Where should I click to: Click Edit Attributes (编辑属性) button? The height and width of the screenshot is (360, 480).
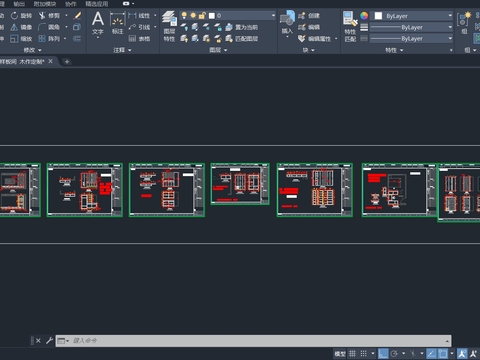(314, 39)
